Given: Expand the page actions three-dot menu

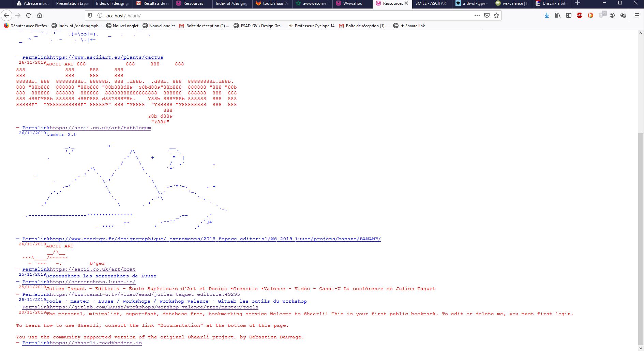Looking at the screenshot, I should point(477,15).
